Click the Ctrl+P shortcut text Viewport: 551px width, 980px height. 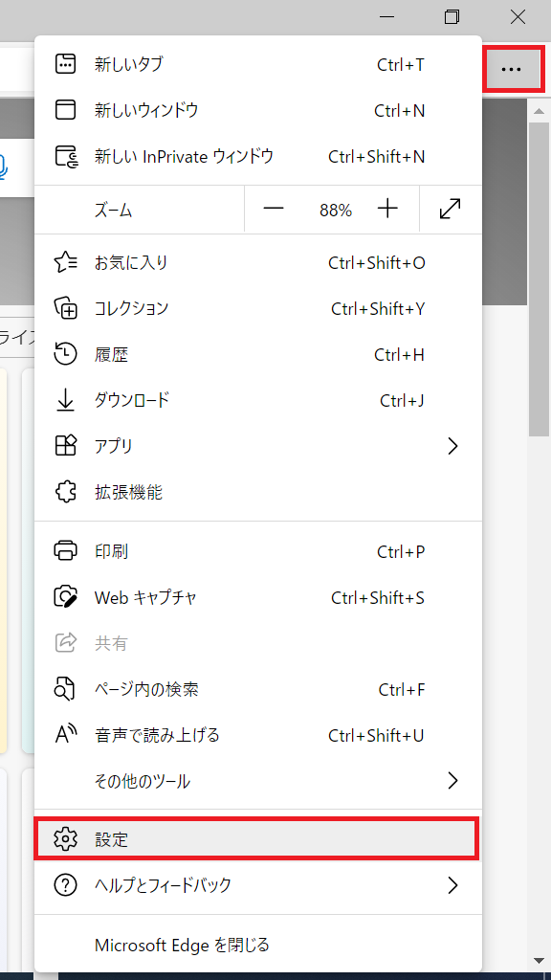click(x=401, y=551)
